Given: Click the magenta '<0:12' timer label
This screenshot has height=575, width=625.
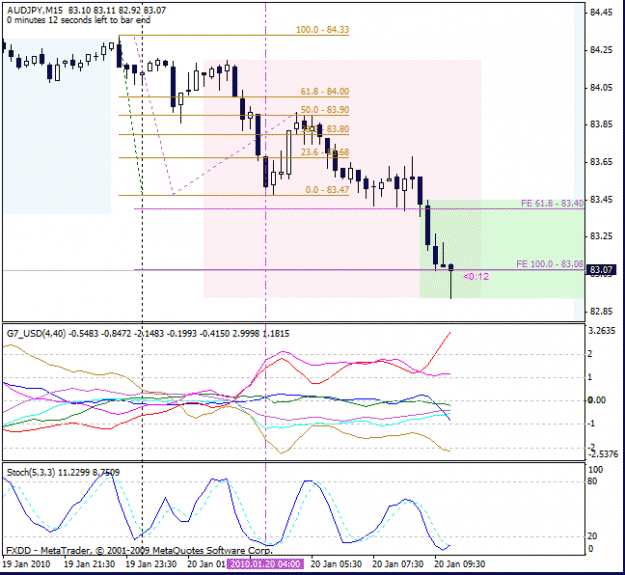Looking at the screenshot, I should (x=476, y=277).
